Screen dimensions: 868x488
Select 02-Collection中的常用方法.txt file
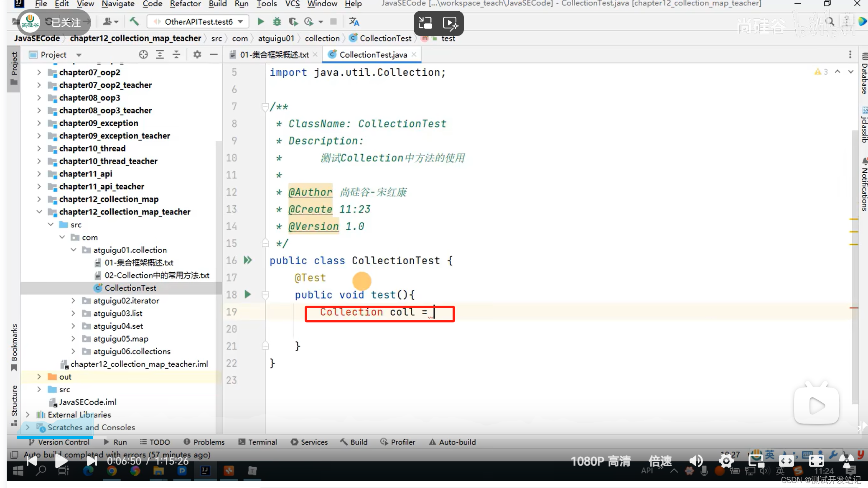click(x=157, y=275)
